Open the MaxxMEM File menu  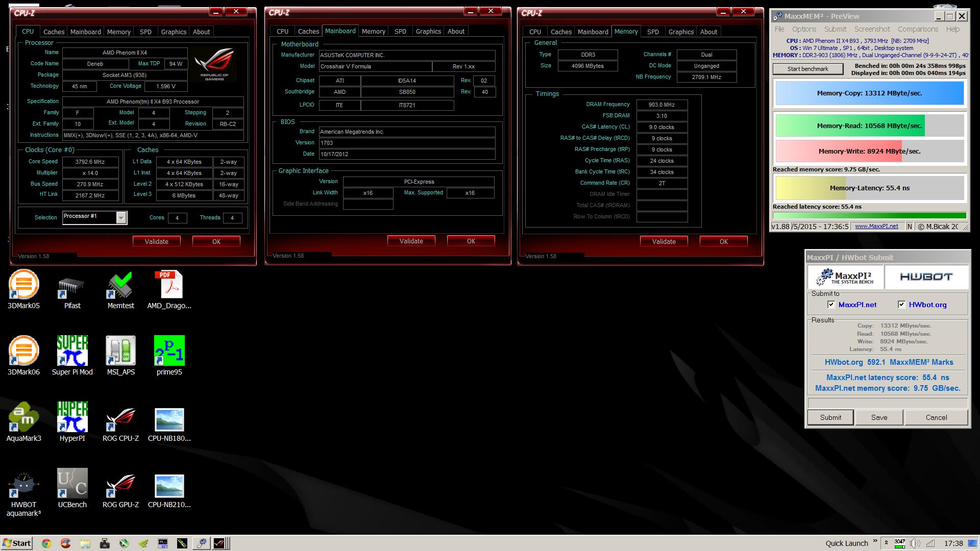(779, 29)
